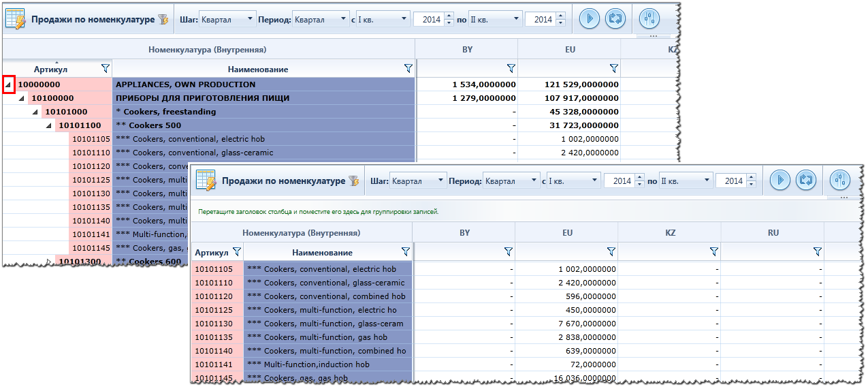868x389 pixels.
Task: Open the II кв. end quarter dropdown in the back window
Action: coord(516,19)
